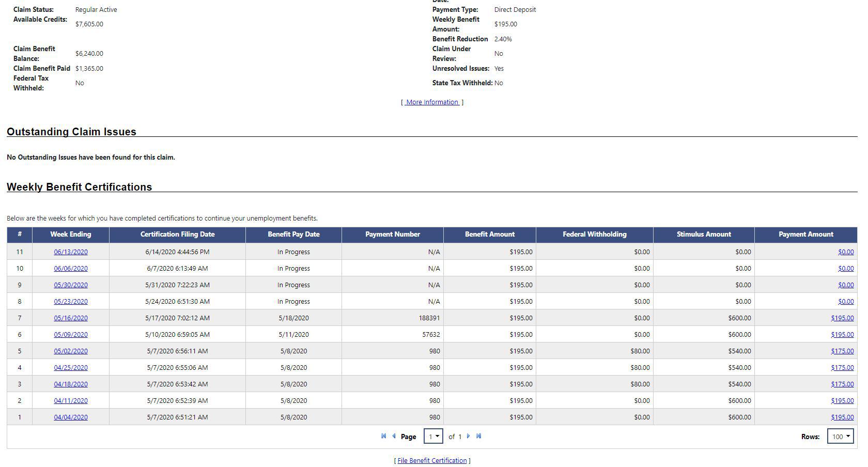
Task: Open payment amount $195.00 for week 05/09/2020
Action: point(842,334)
